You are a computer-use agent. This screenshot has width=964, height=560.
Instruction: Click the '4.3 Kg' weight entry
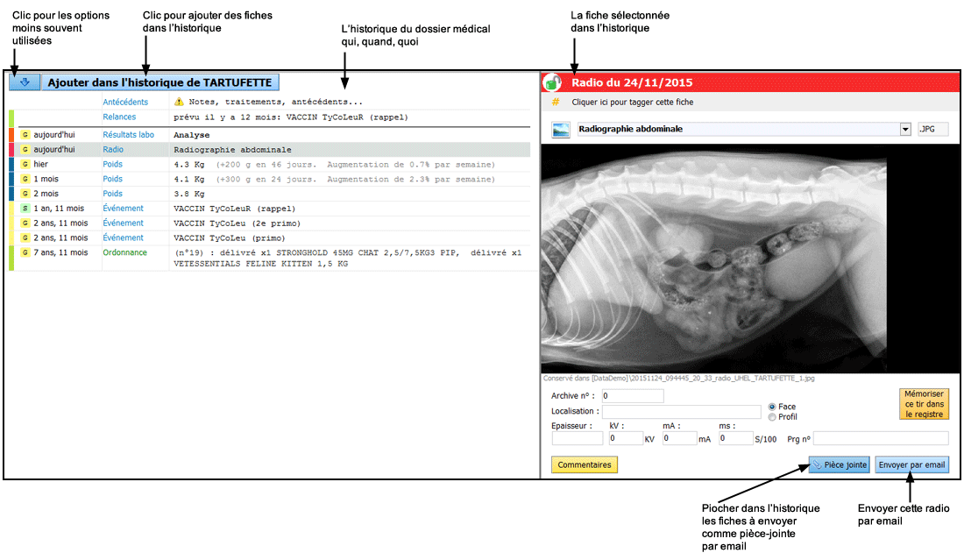coord(188,165)
